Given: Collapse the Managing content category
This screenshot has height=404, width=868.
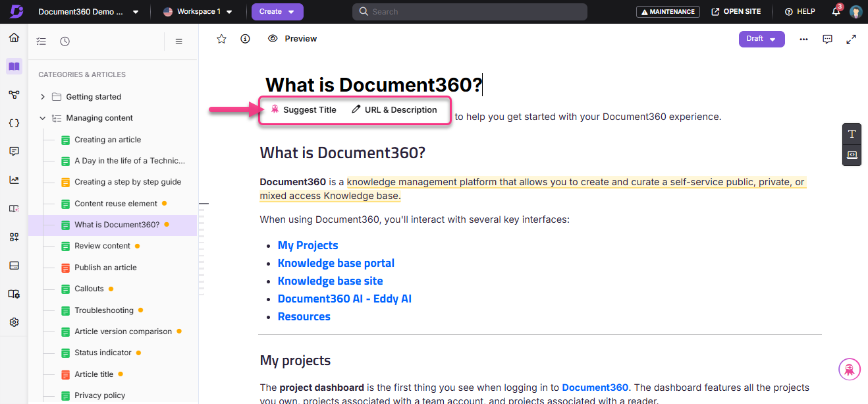Looking at the screenshot, I should coord(42,117).
